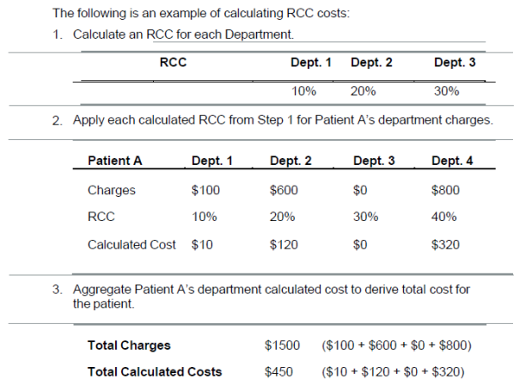Image resolution: width=532 pixels, height=392 pixels.
Task: Click the "RCC" header in the first table
Action: [173, 63]
